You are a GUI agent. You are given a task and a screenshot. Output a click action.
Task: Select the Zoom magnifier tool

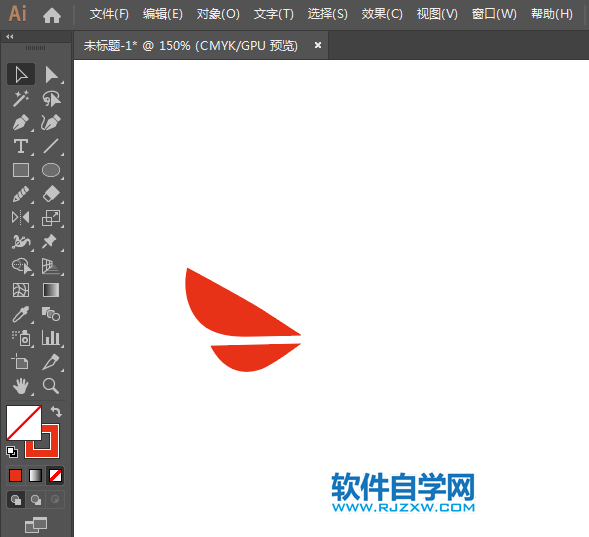[51, 386]
